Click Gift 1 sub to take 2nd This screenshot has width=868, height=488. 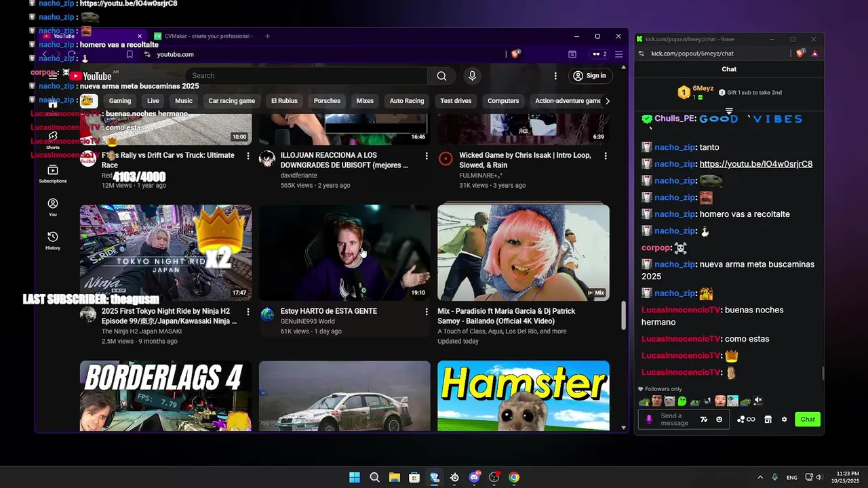[x=750, y=92]
